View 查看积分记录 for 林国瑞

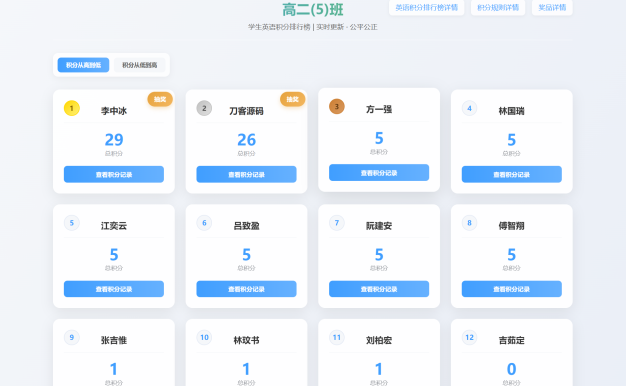point(511,174)
